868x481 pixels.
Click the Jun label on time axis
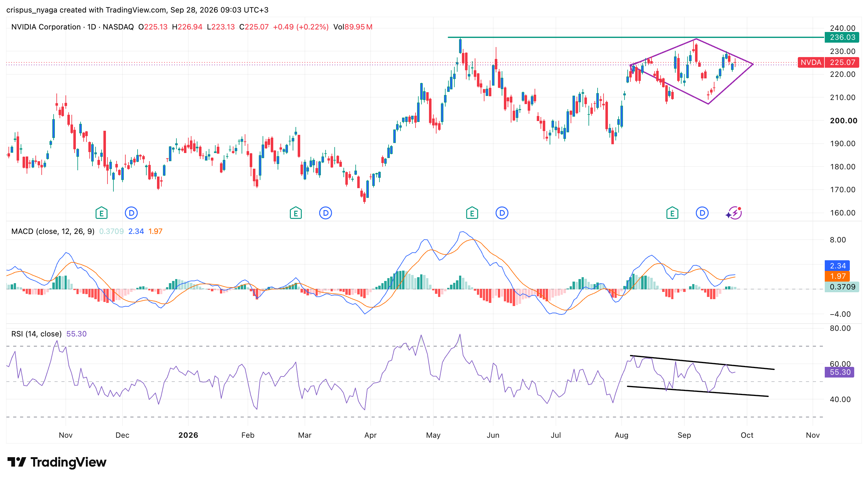point(493,435)
